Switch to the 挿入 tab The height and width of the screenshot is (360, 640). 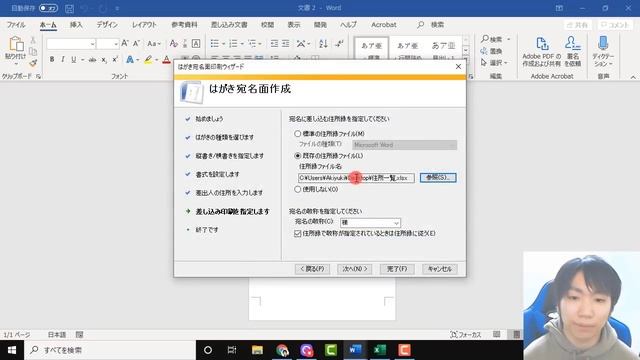tap(76, 25)
